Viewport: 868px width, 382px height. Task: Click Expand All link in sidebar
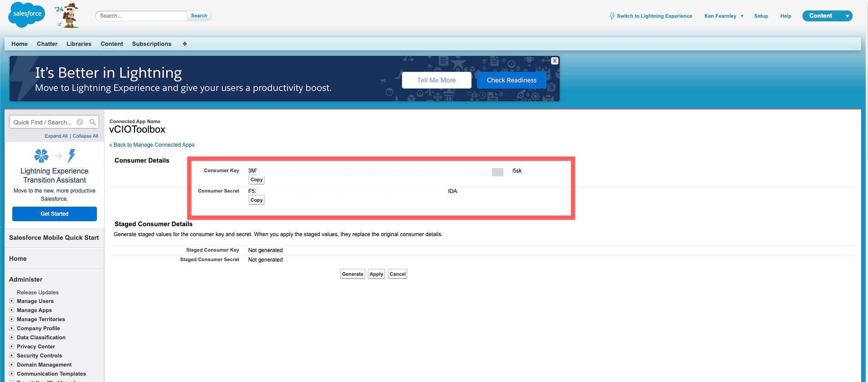(56, 136)
